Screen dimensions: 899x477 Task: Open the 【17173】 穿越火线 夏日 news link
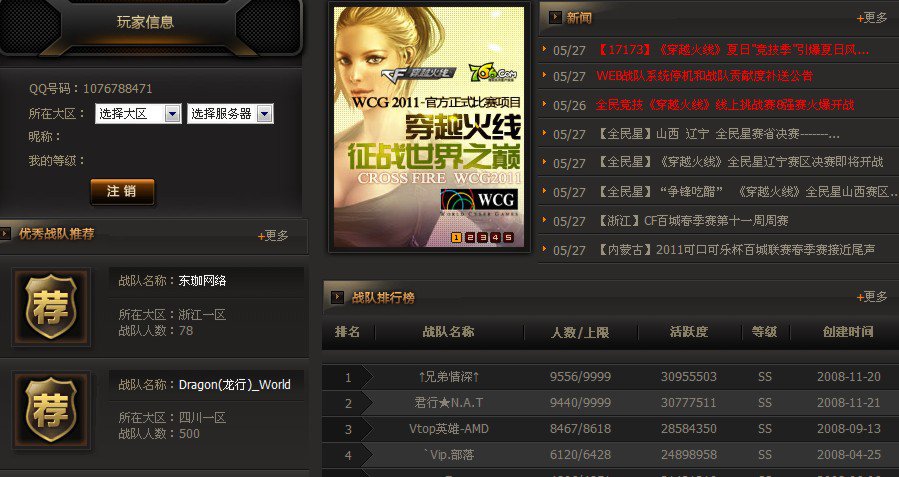tap(733, 50)
